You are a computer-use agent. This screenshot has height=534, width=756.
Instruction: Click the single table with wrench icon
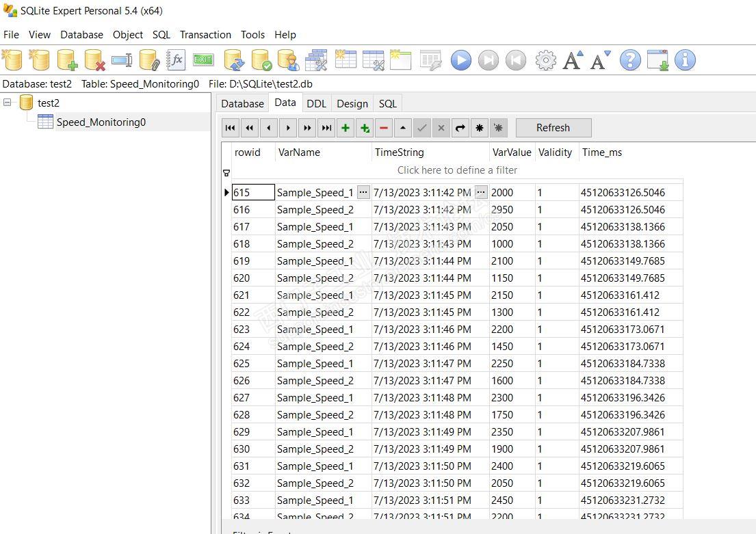373,60
